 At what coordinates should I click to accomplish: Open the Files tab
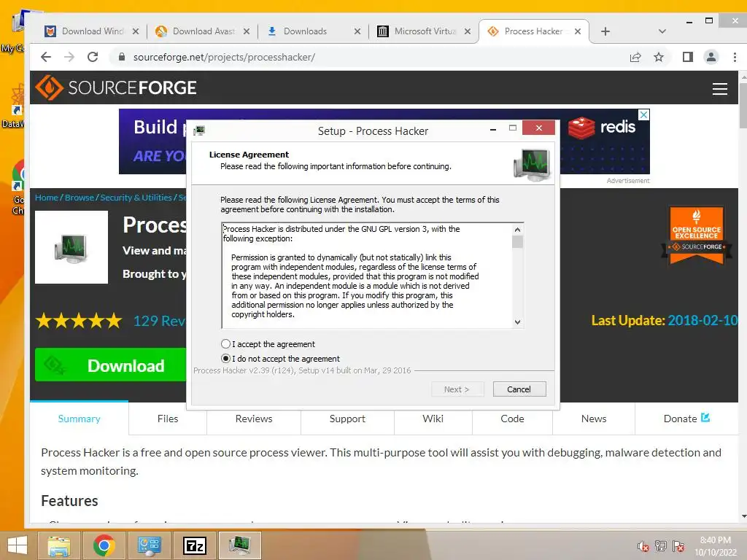tap(168, 419)
